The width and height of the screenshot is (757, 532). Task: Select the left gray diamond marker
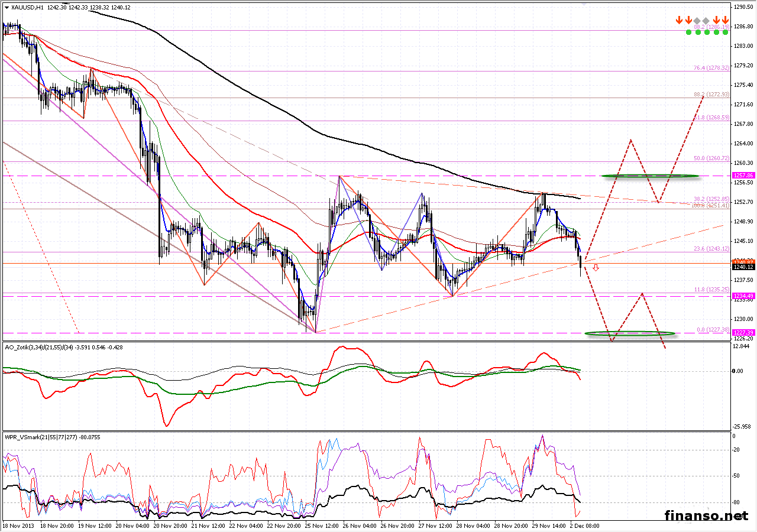click(x=697, y=21)
